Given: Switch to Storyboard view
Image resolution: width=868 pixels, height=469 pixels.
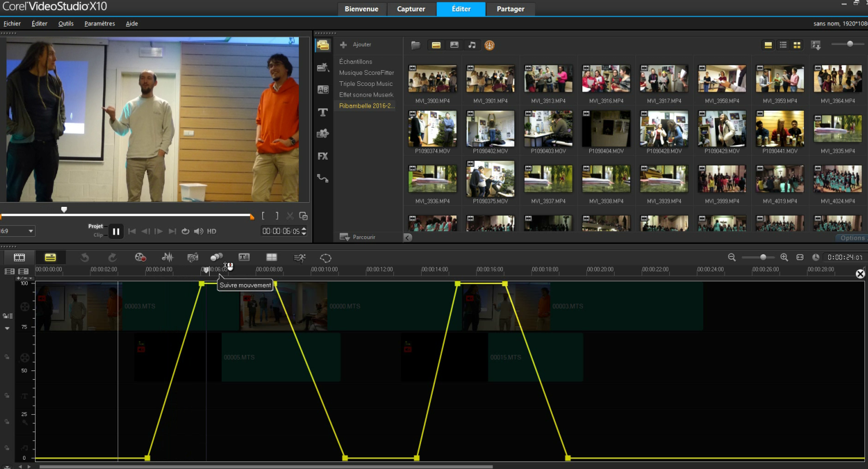Looking at the screenshot, I should (x=20, y=258).
